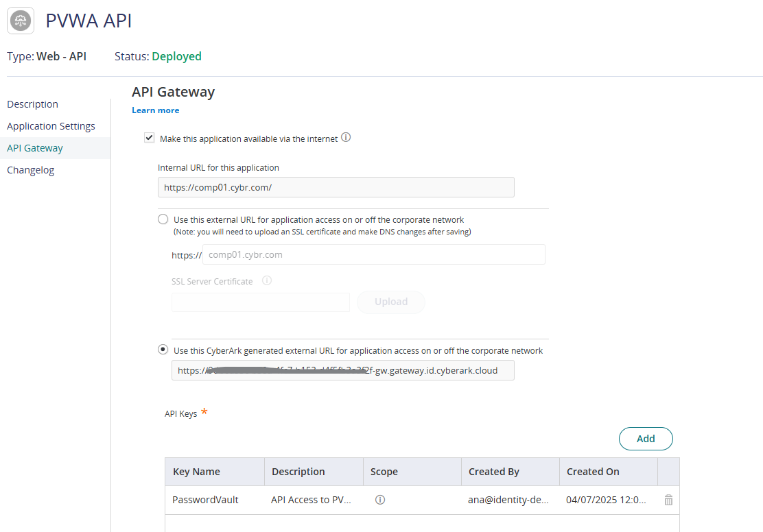Click the SSL Server Certificate info icon

(266, 280)
